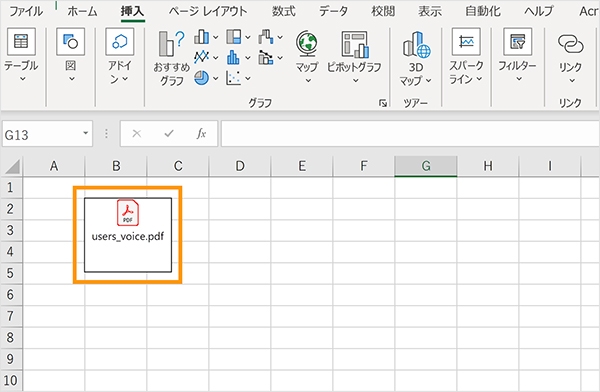Select column E header
The image size is (600, 392).
click(x=302, y=167)
